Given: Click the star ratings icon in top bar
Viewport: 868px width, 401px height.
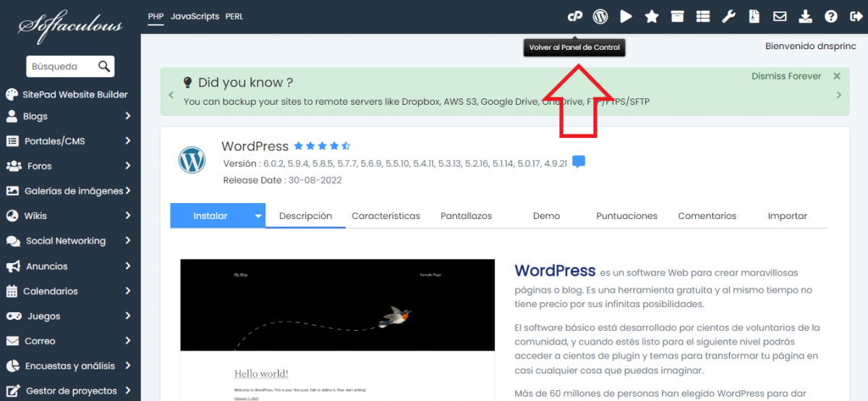Looking at the screenshot, I should click(652, 16).
